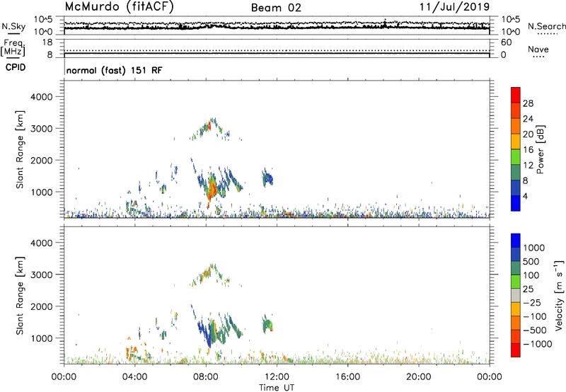The image size is (566, 392).
Task: Click the 18 tick on frequency axis
Action: click(47, 42)
